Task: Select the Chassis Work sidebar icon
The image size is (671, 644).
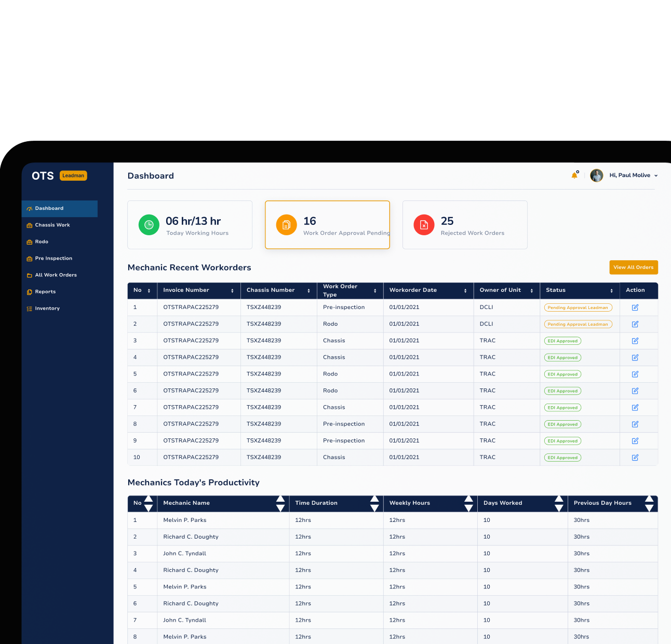Action: (x=30, y=225)
